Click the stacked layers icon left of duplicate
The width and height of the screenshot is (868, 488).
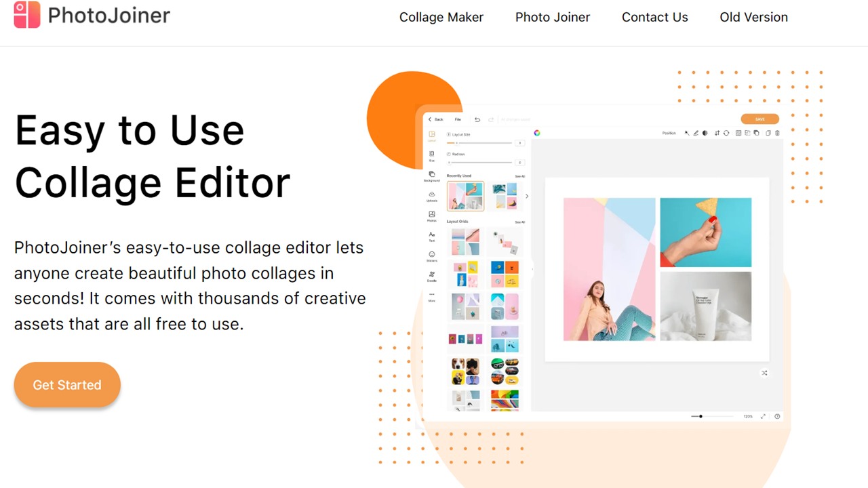pos(756,133)
